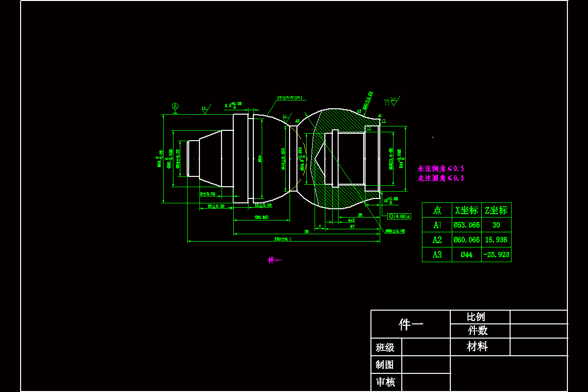Click the '比例' title block label
The width and height of the screenshot is (588, 392).
(476, 317)
